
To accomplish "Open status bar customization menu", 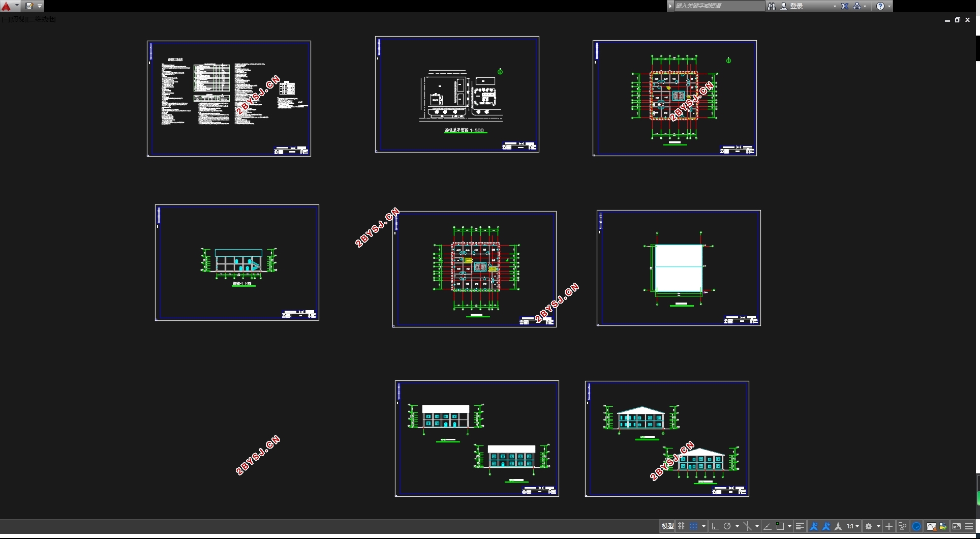I will click(969, 526).
